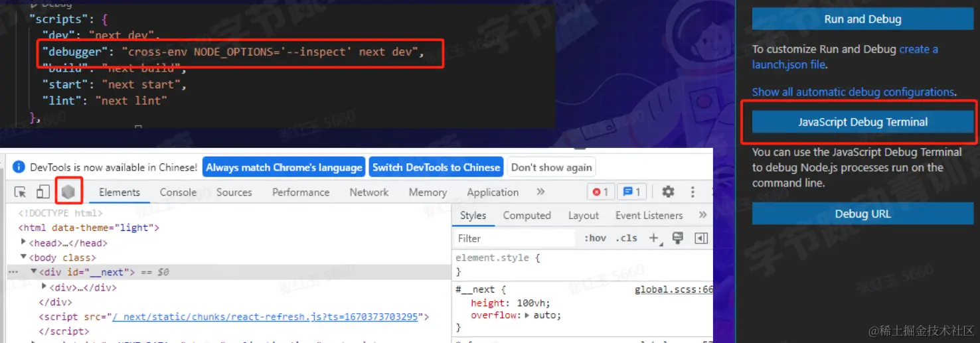Open the Application tab
Image resolution: width=980 pixels, height=343 pixels.
click(493, 192)
